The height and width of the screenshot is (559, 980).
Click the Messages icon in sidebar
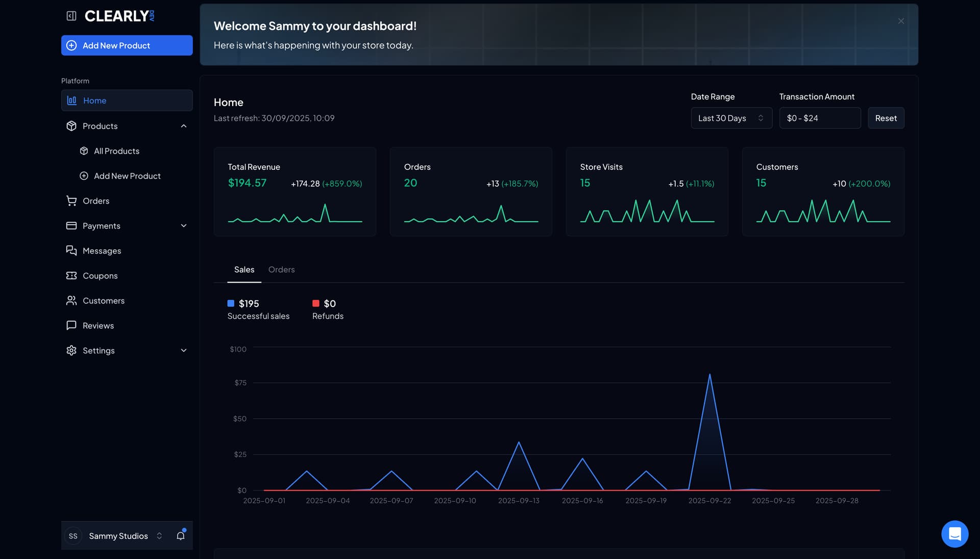[x=71, y=250]
